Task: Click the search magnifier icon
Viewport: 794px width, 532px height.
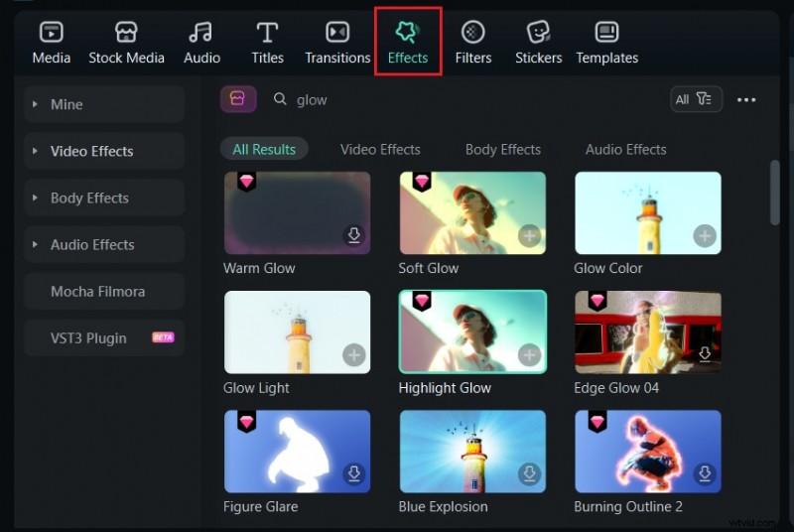Action: 280,99
